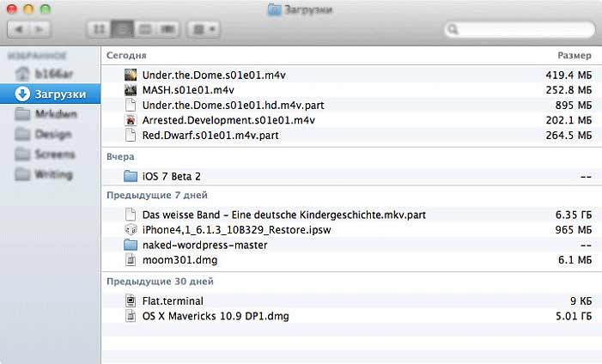This screenshot has width=602, height=364.
Task: Click the 6.1 МБ size value
Action: point(575,260)
